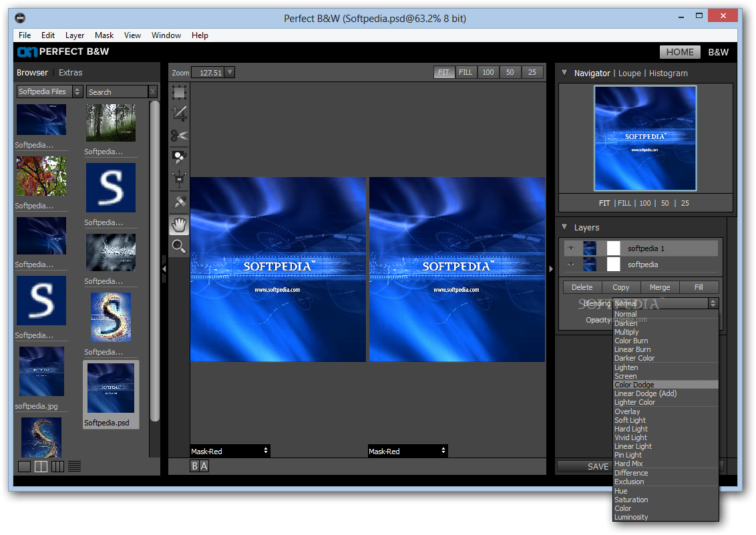Image resolution: width=756 pixels, height=535 pixels.
Task: Click FILL under the Navigator preview
Action: [624, 204]
